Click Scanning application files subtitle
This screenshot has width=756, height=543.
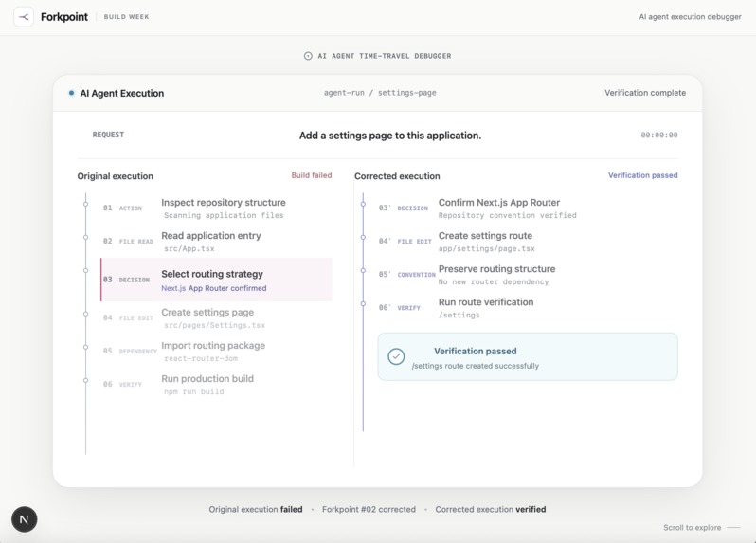(224, 215)
